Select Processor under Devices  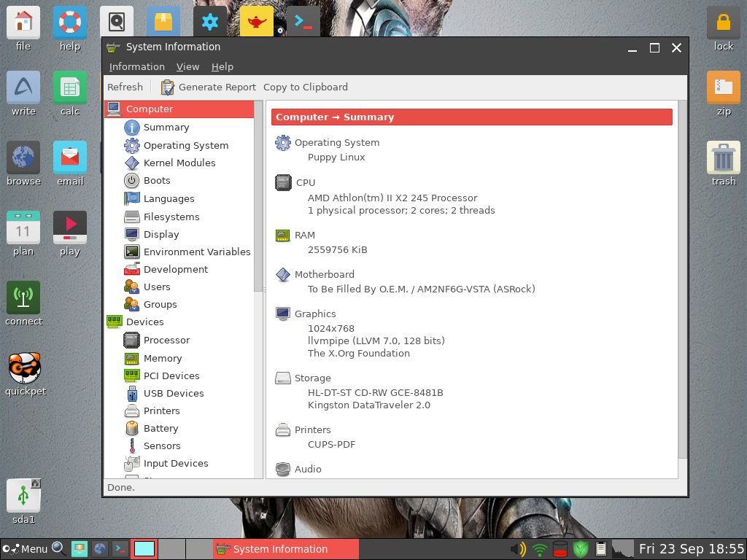point(166,340)
